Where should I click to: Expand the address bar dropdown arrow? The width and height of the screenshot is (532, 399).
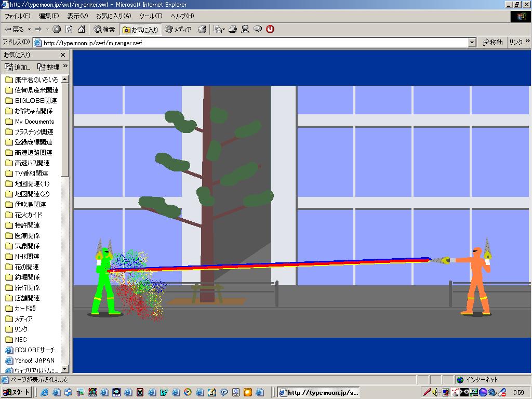[472, 43]
